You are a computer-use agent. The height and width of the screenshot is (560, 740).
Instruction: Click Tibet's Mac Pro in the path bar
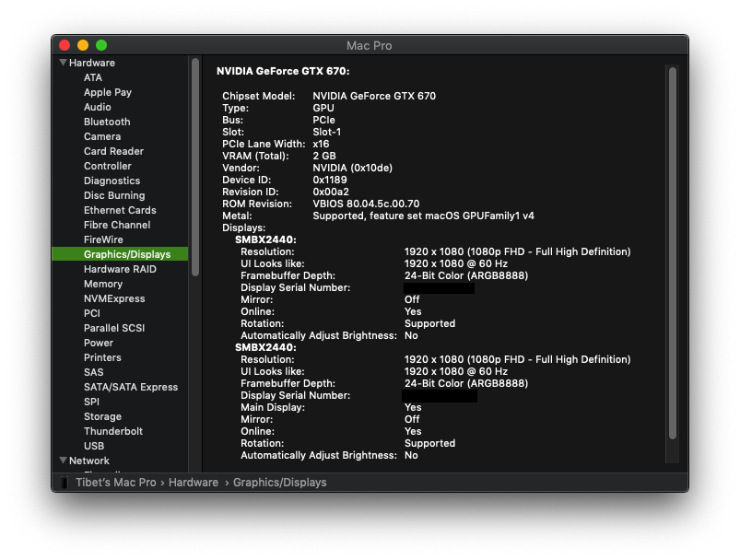point(115,482)
